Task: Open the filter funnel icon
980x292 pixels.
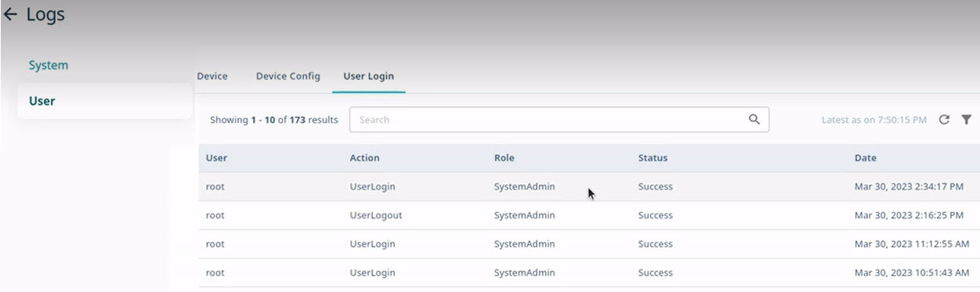Action: 967,120
